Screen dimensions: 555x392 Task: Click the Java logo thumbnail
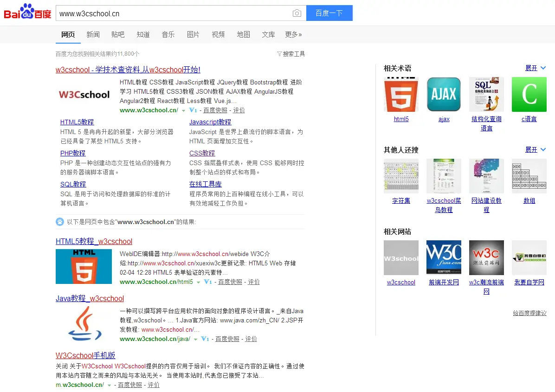click(x=84, y=323)
